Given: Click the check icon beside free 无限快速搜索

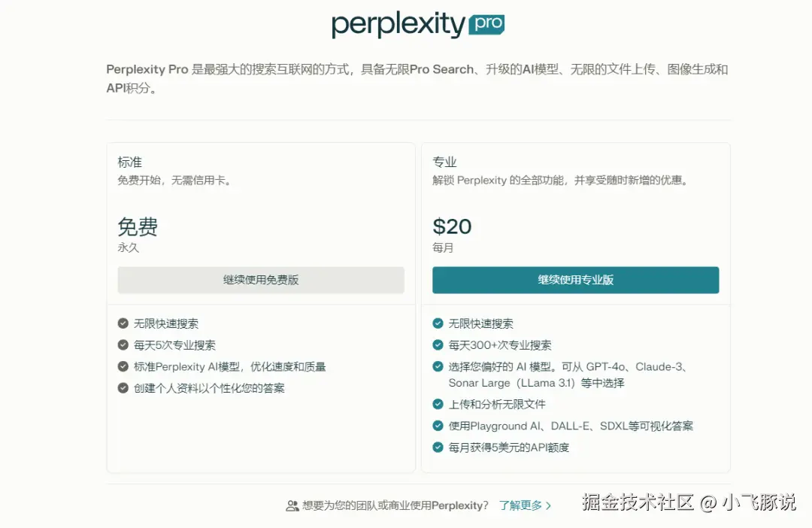Looking at the screenshot, I should (x=123, y=323).
